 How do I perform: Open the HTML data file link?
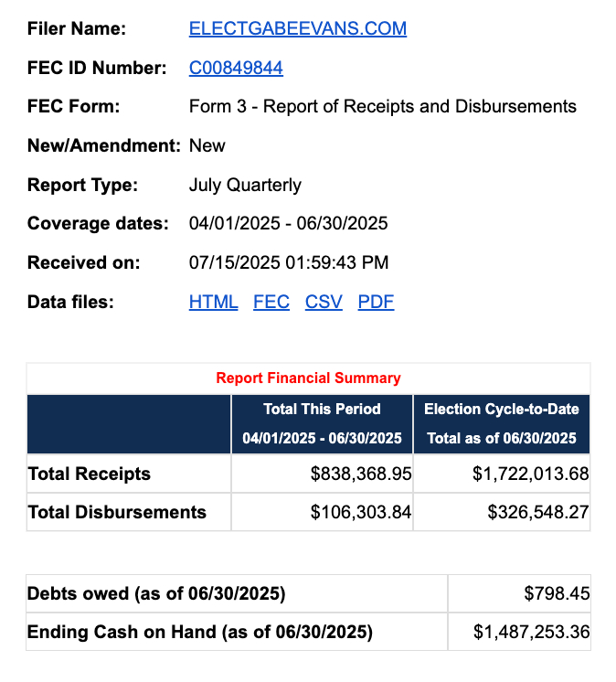[213, 302]
